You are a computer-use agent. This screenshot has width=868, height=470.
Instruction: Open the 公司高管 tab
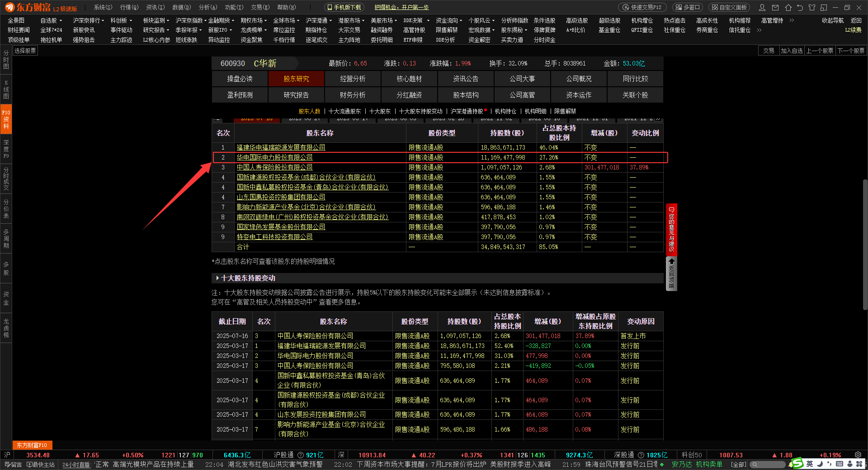pyautogui.click(x=522, y=95)
